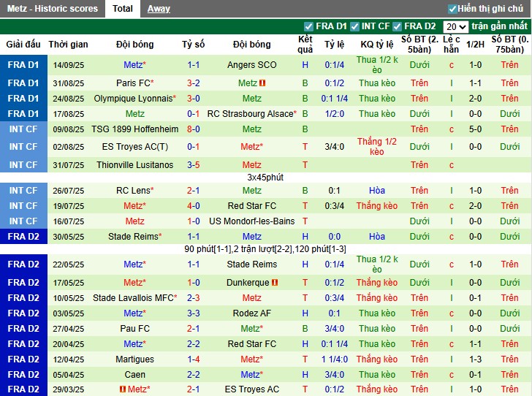This screenshot has height=396, width=532.
Task: Open the Olympique Lyonnais team link
Action: (x=133, y=99)
